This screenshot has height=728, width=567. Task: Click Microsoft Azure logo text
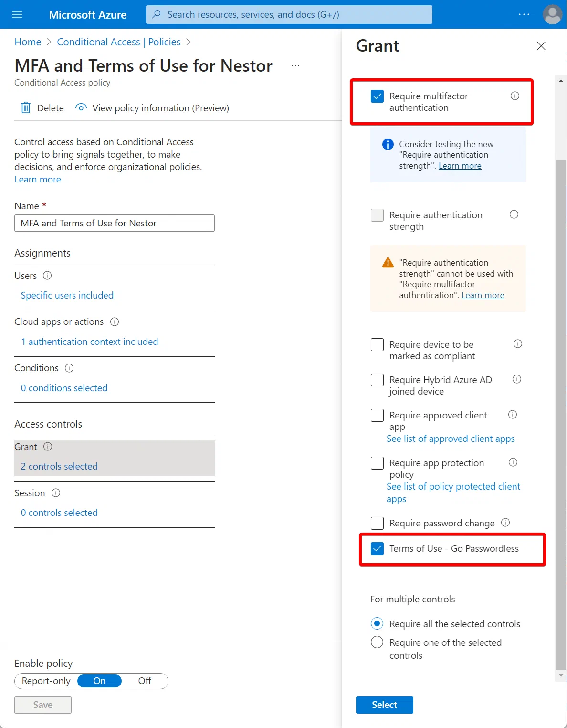point(88,15)
